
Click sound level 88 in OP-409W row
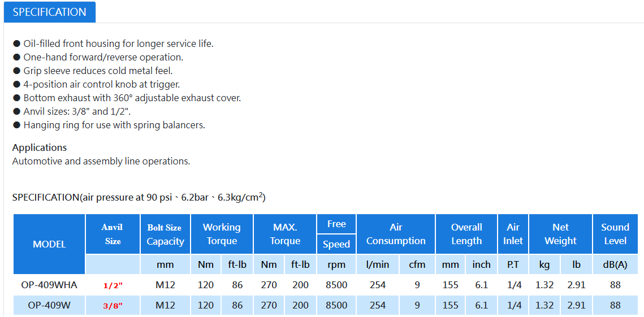pyautogui.click(x=615, y=306)
